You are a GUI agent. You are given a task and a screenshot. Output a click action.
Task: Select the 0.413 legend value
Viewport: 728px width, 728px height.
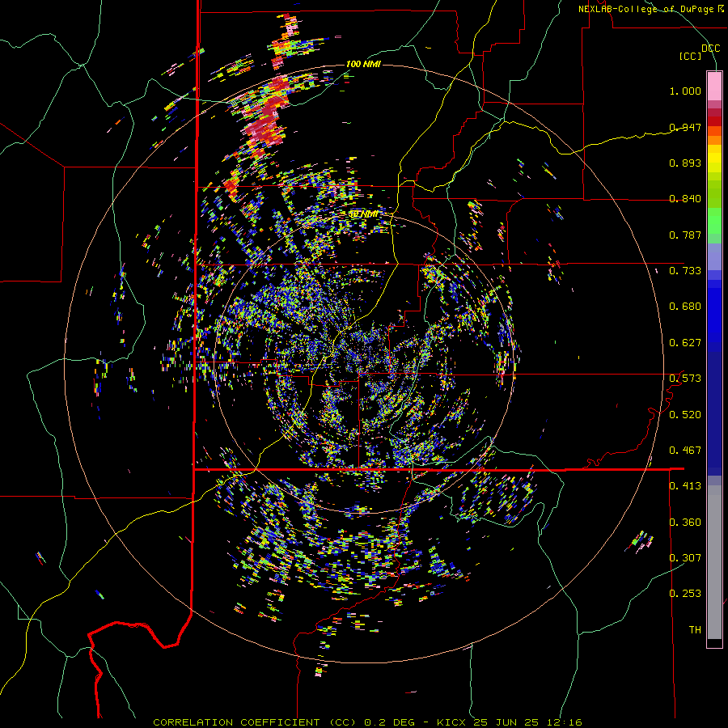click(685, 485)
